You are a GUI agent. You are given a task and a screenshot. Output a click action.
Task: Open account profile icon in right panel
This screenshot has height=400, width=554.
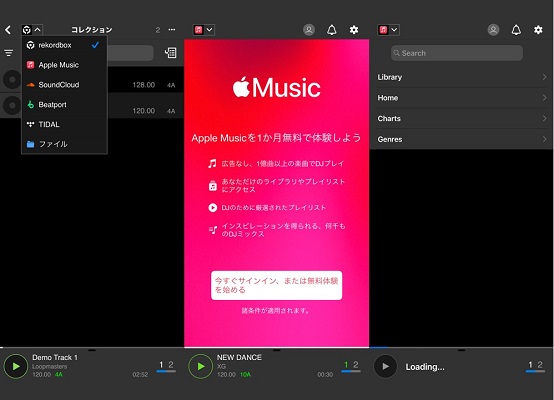(493, 30)
